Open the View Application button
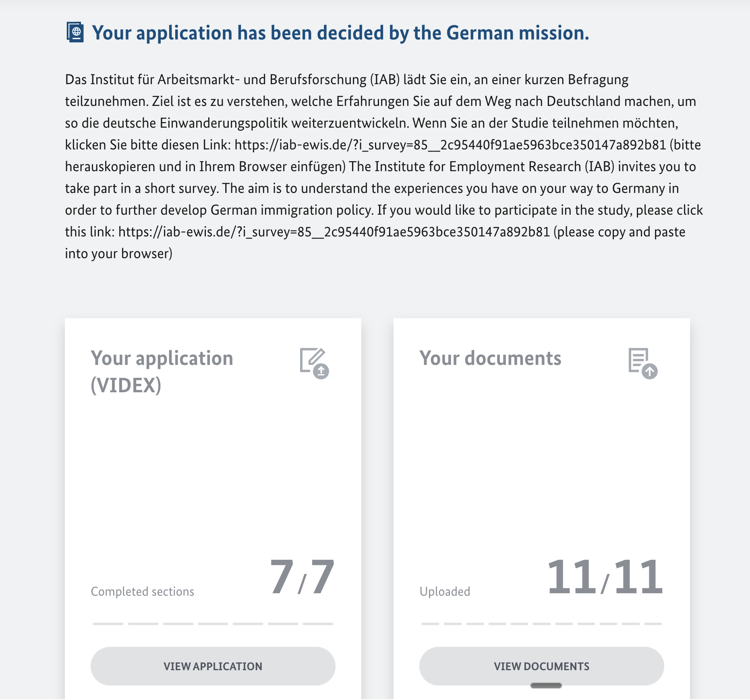750x700 pixels. pos(213,666)
